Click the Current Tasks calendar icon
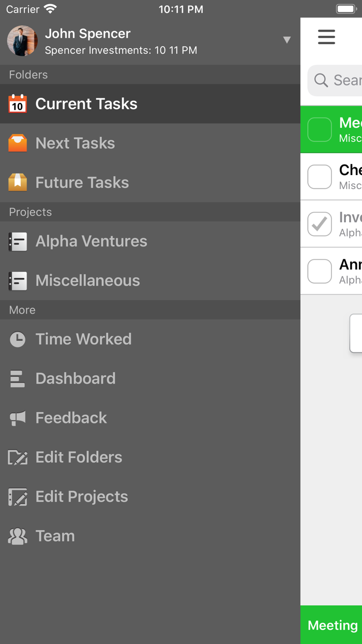362x644 pixels. (x=18, y=104)
